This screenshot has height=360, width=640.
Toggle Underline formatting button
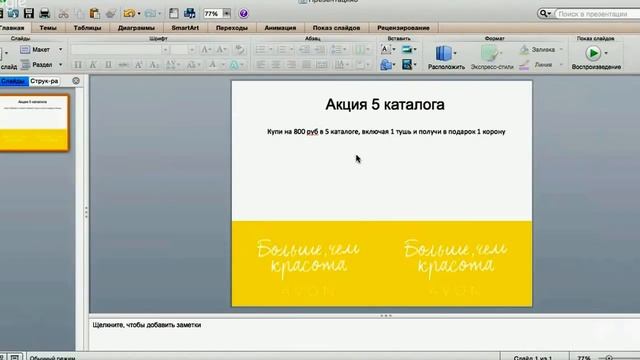point(108,65)
